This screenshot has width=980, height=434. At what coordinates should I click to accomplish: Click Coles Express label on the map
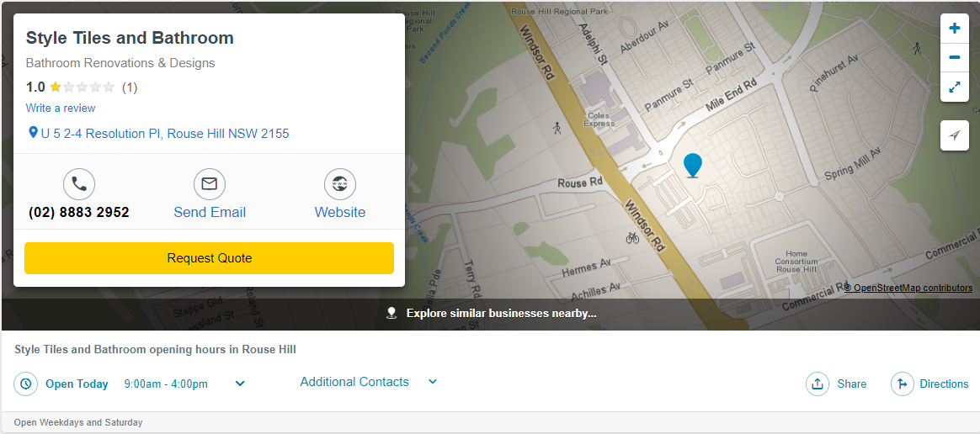click(x=599, y=119)
